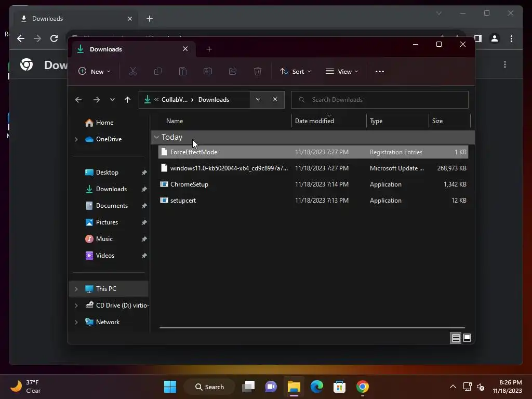The height and width of the screenshot is (399, 532).
Task: Close the Explorer Downloads tab
Action: (185, 49)
